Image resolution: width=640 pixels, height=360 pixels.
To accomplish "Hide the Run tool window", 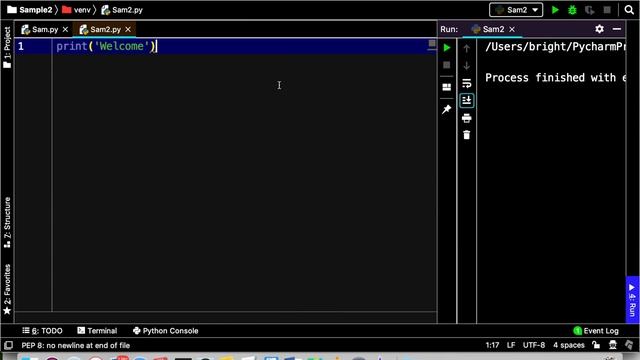I will [x=617, y=29].
